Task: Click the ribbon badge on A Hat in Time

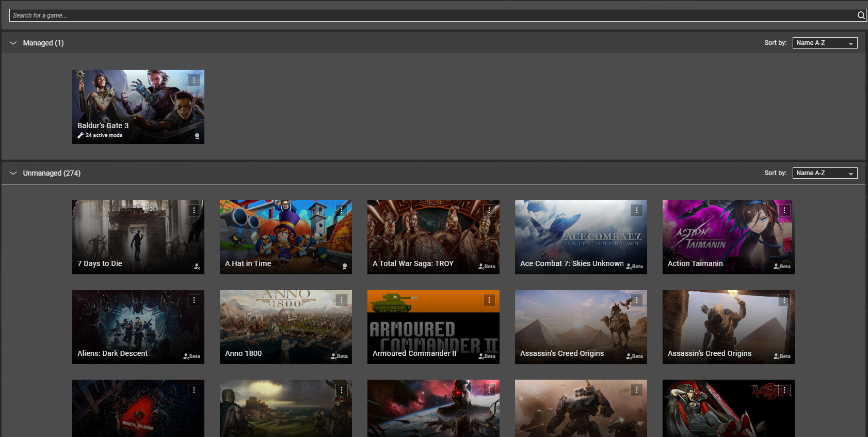Action: (x=345, y=267)
